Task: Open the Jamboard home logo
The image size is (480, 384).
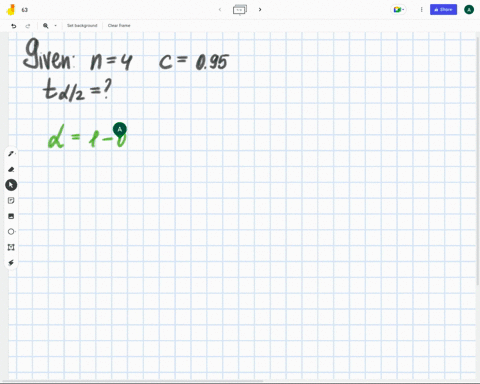Action: click(x=11, y=10)
